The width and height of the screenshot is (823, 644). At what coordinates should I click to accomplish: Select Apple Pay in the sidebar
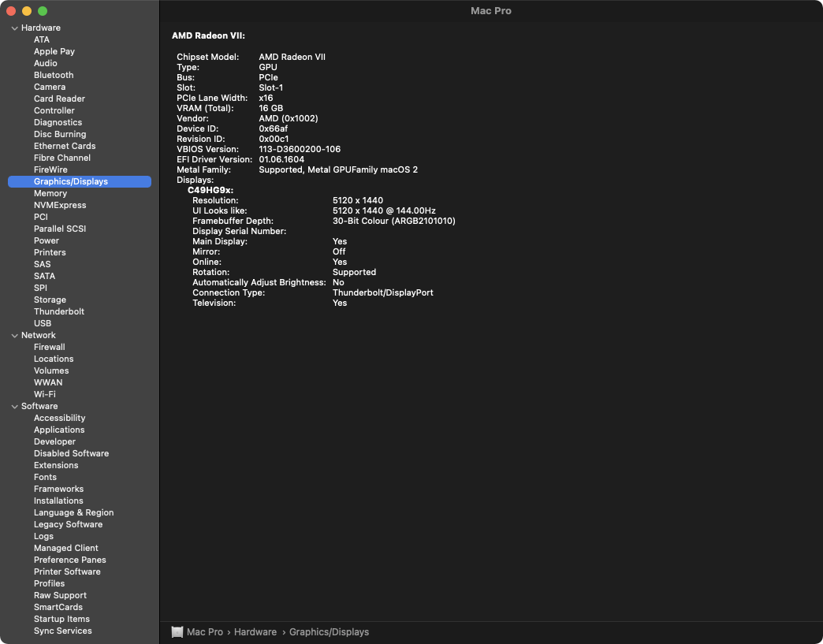pos(54,51)
